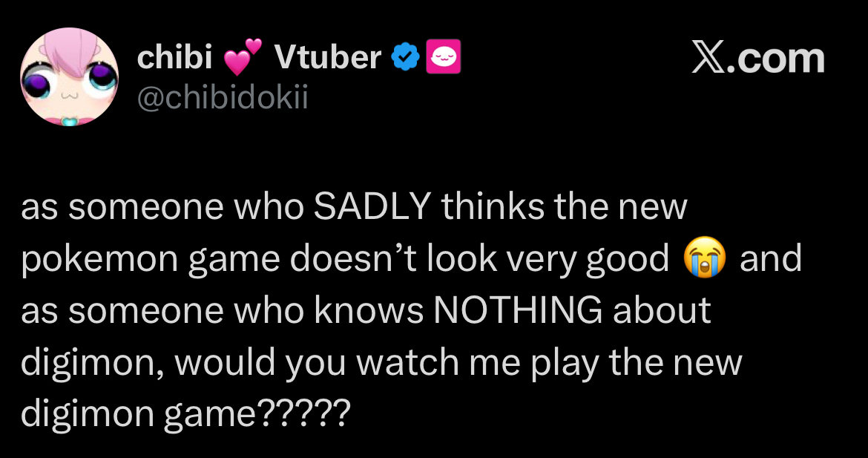Click the blue verified checkmark badge
Image resolution: width=868 pixels, height=458 pixels.
coord(405,57)
